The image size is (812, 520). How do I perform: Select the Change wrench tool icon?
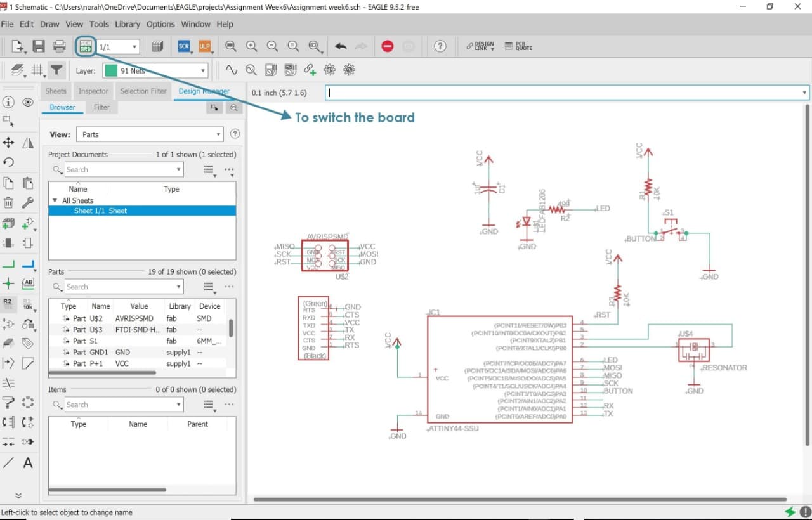[x=28, y=203]
